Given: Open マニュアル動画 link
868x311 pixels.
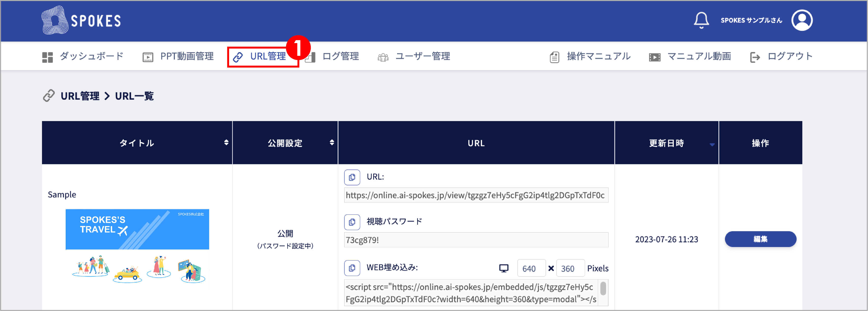Looking at the screenshot, I should 690,56.
